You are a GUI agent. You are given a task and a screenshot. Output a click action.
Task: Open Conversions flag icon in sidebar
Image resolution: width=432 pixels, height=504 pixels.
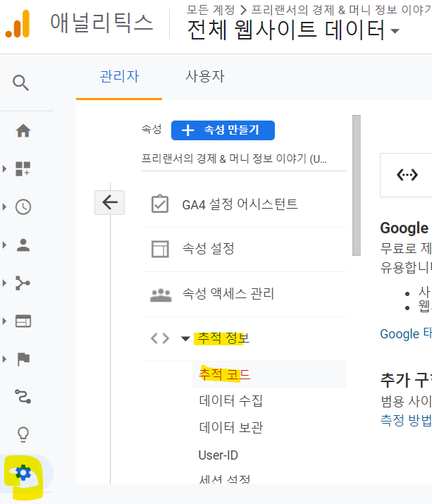pos(23,359)
